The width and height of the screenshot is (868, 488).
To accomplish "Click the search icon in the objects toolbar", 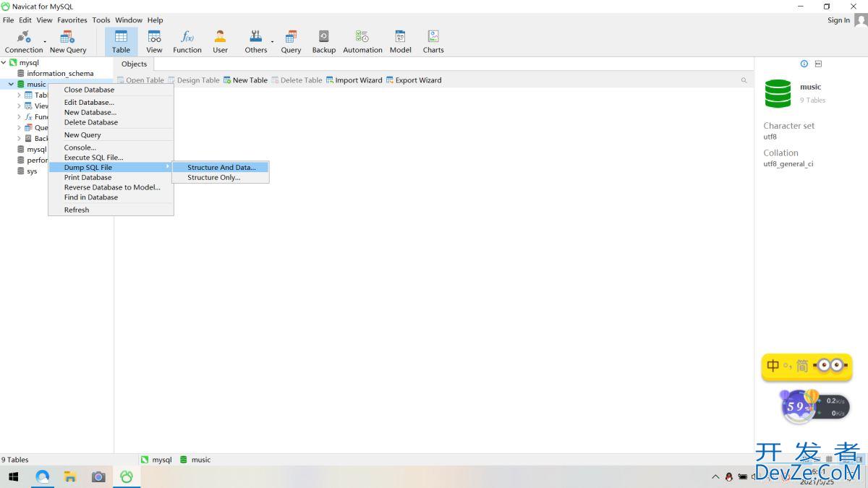I will tap(744, 80).
